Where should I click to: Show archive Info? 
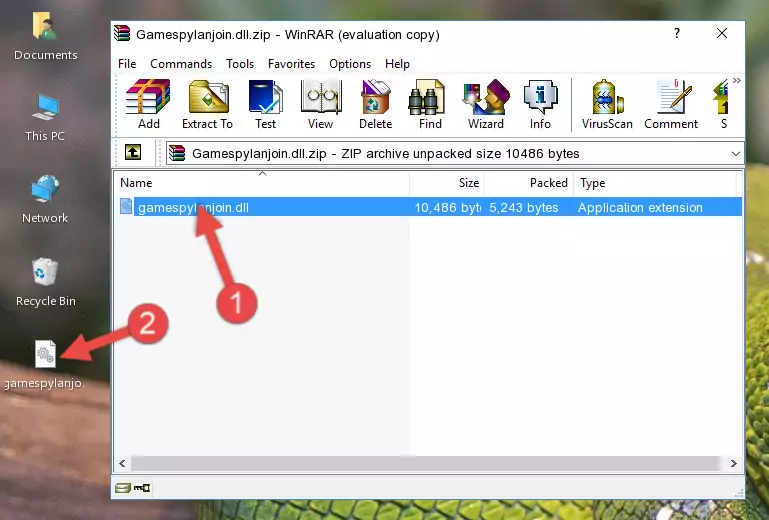click(540, 104)
